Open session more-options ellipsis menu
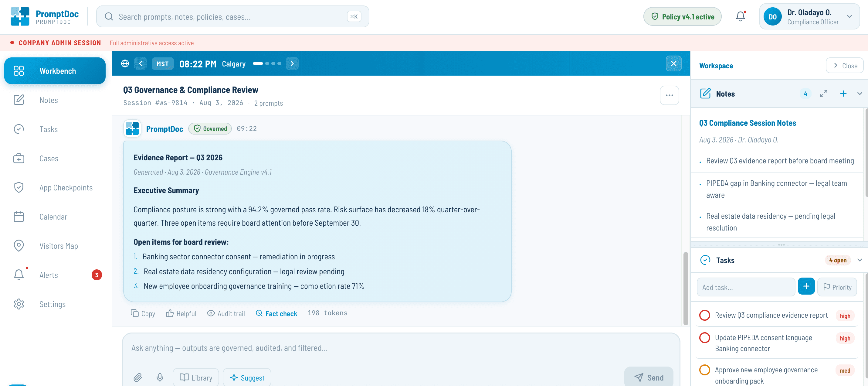Image resolution: width=868 pixels, height=386 pixels. (x=669, y=95)
